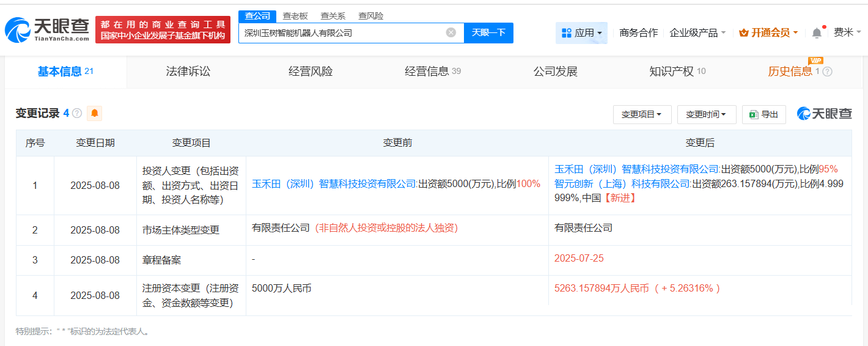Click the 天眼一下 search button
This screenshot has width=868, height=346.
coord(488,32)
